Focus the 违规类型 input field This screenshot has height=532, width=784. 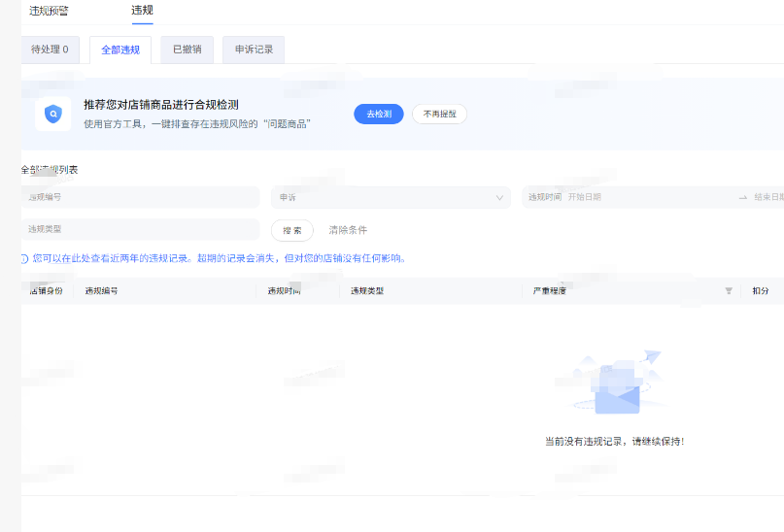coord(141,229)
